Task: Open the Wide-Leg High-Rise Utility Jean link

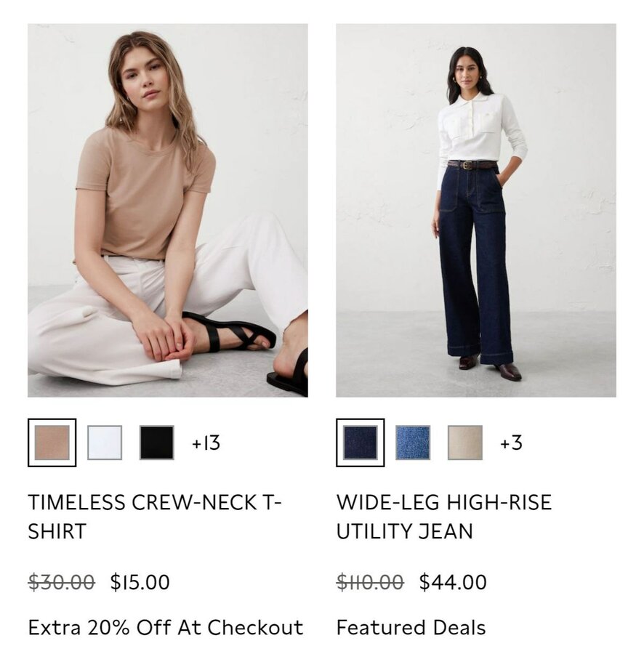Action: pos(444,517)
